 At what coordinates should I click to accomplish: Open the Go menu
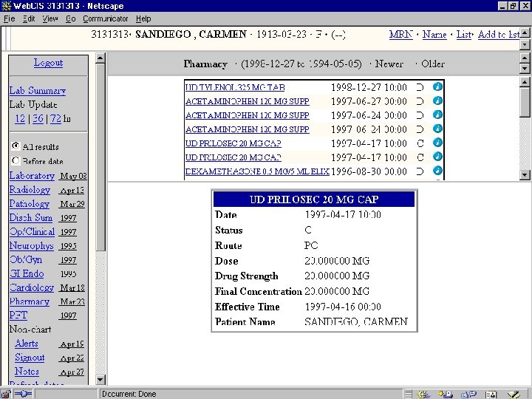click(71, 18)
